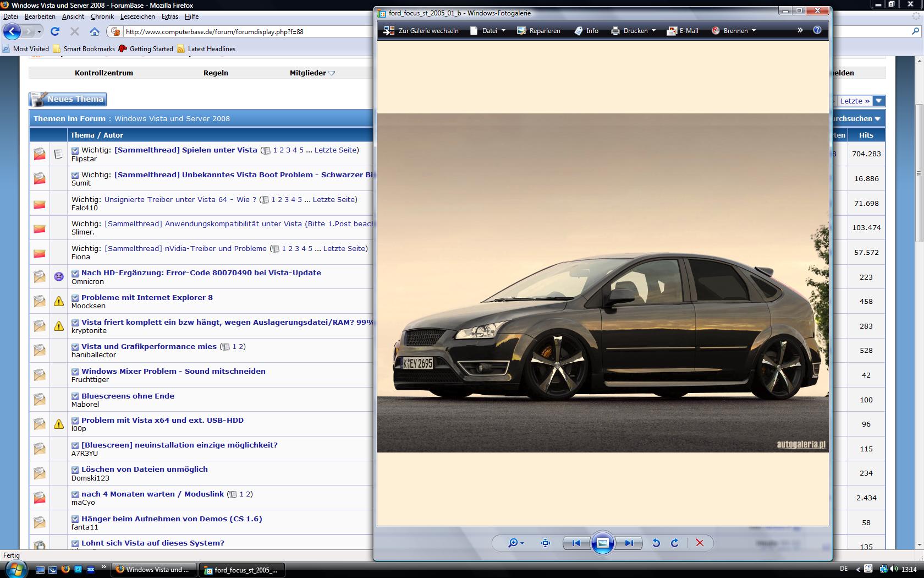Image resolution: width=924 pixels, height=578 pixels.
Task: Click the Neues Thema button
Action: click(x=68, y=99)
